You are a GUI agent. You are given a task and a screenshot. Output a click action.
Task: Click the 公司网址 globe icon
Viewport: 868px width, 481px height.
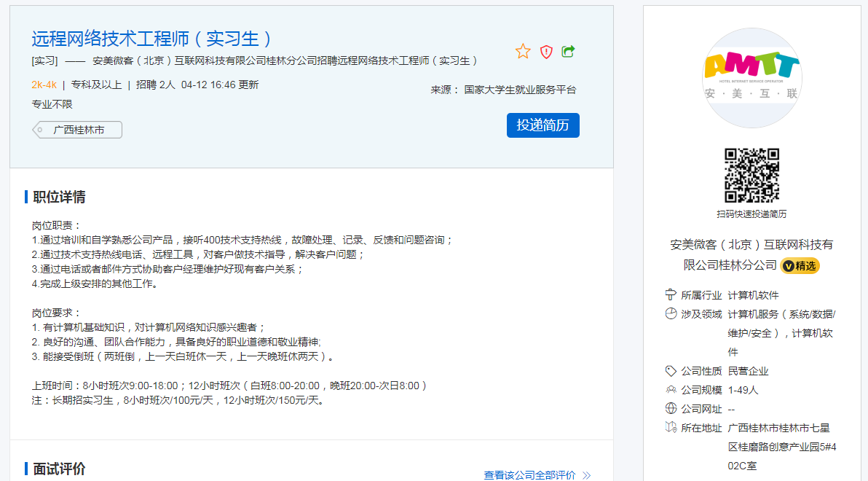tap(671, 409)
